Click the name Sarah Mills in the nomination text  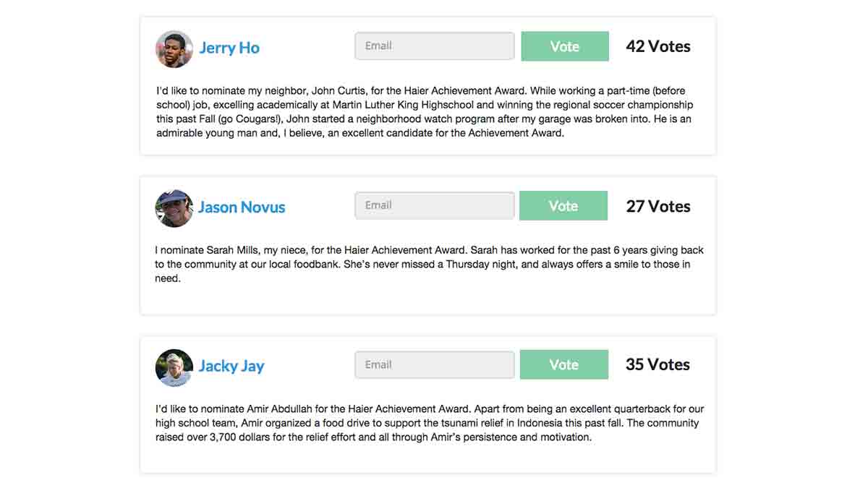[234, 250]
